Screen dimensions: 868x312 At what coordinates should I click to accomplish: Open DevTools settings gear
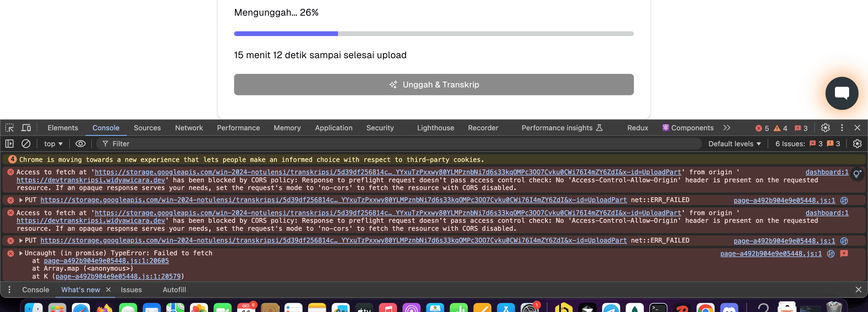(825, 128)
